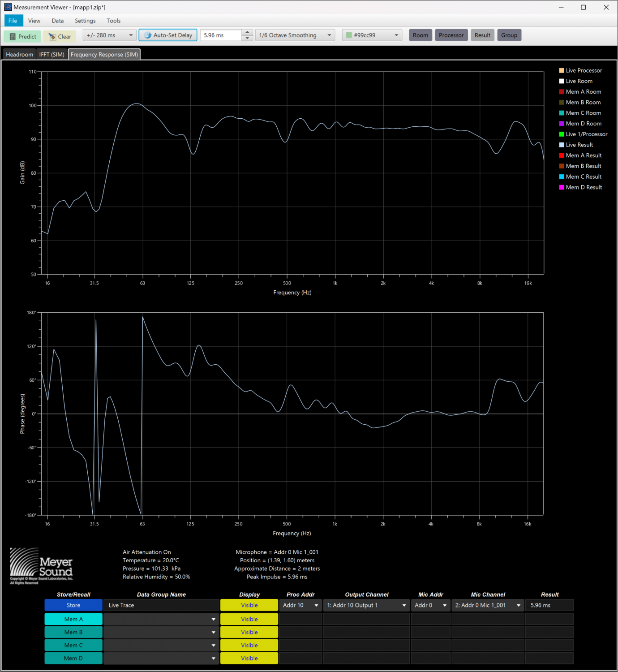Click the Mem D Room legend entry
Screen dimensions: 618x672
coord(580,124)
